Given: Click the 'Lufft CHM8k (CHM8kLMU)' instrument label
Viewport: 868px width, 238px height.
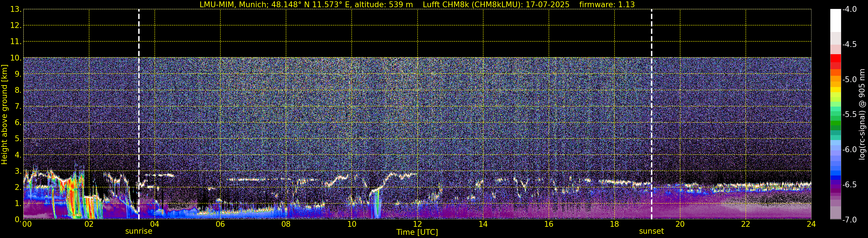Looking at the screenshot, I should coord(473,4).
